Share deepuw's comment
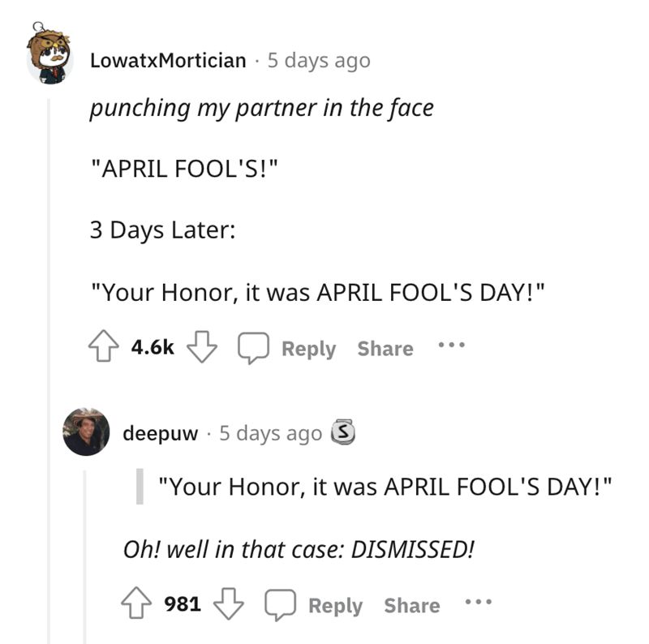649x644 pixels. click(412, 606)
